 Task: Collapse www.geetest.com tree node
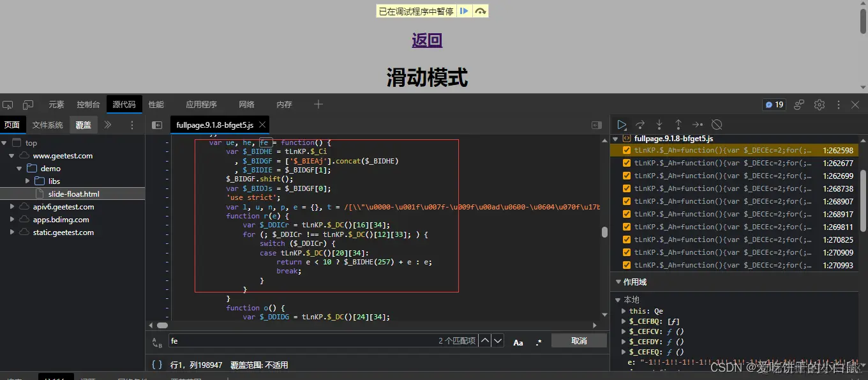pos(11,156)
